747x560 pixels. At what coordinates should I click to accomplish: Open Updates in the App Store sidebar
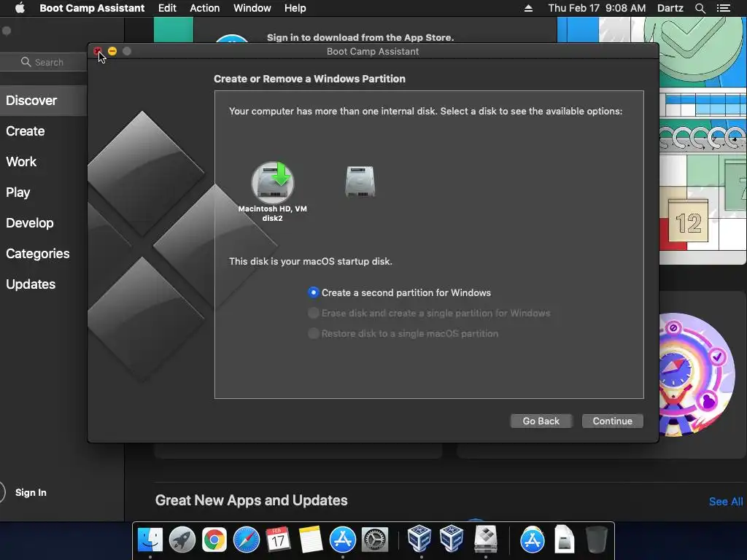(x=31, y=284)
